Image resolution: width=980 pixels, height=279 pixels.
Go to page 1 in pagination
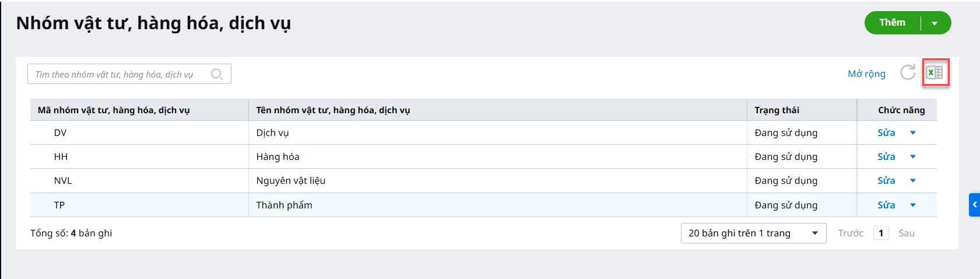[881, 233]
